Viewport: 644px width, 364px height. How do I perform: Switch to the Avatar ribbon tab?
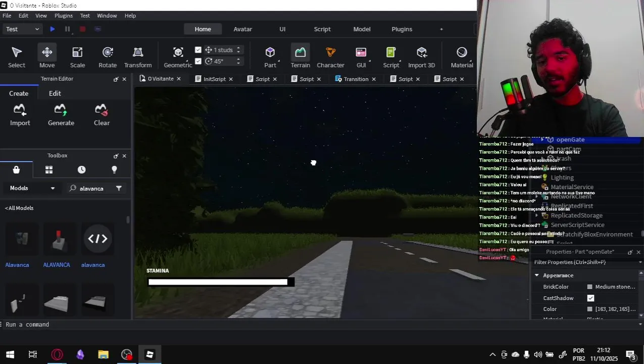pos(242,29)
